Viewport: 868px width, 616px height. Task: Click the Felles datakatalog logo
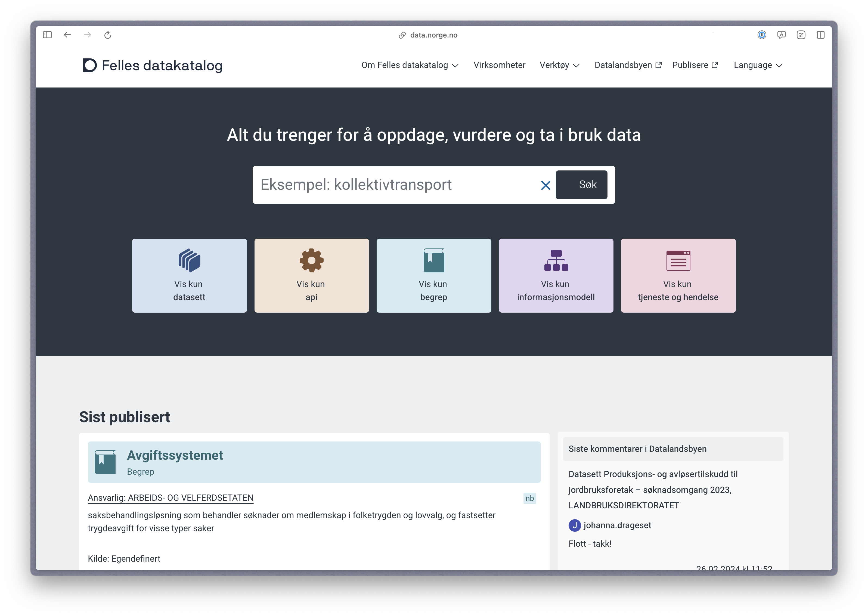(x=152, y=65)
